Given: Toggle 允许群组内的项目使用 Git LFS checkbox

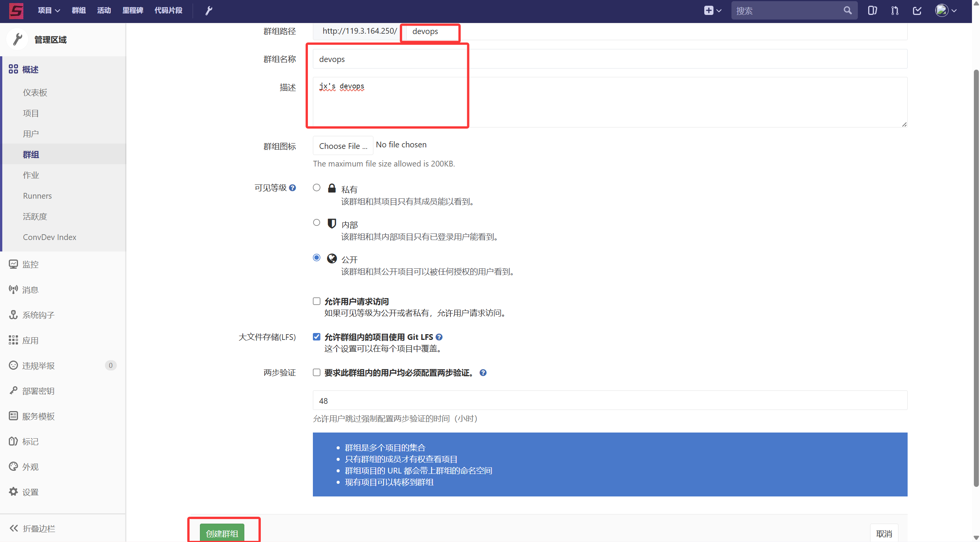Looking at the screenshot, I should (317, 337).
